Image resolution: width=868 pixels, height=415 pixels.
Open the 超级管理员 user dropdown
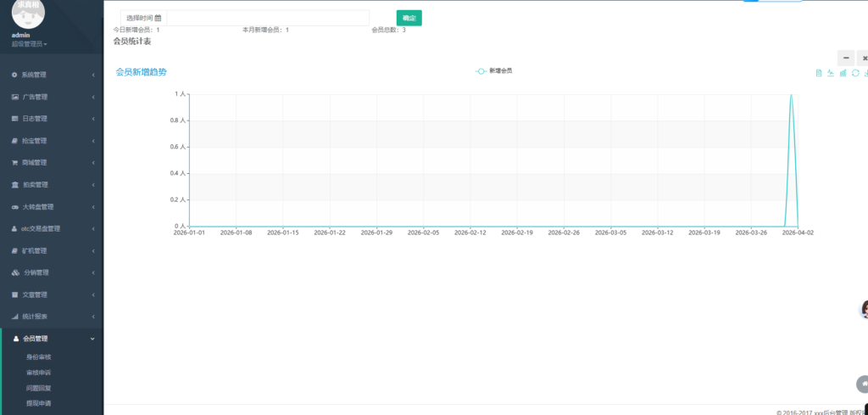coord(30,43)
